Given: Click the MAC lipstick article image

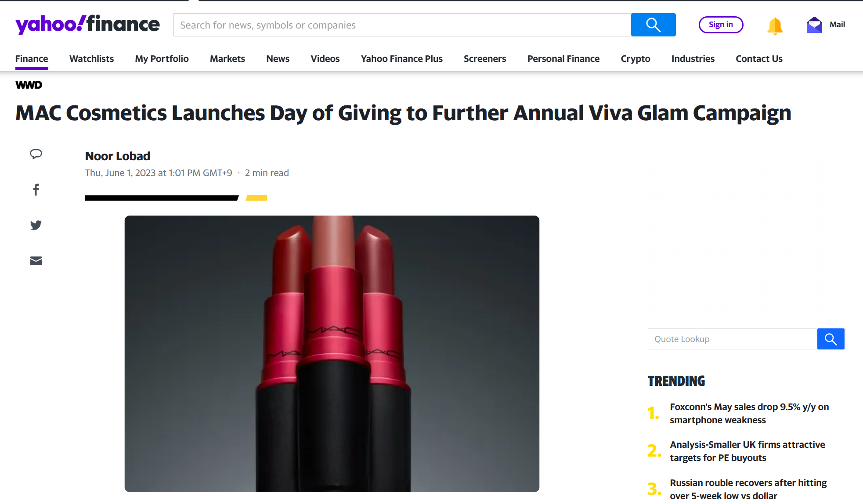Looking at the screenshot, I should [332, 354].
